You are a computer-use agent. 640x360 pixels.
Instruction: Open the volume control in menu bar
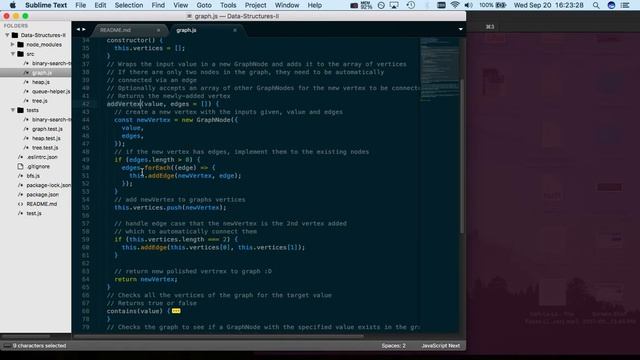pos(468,5)
